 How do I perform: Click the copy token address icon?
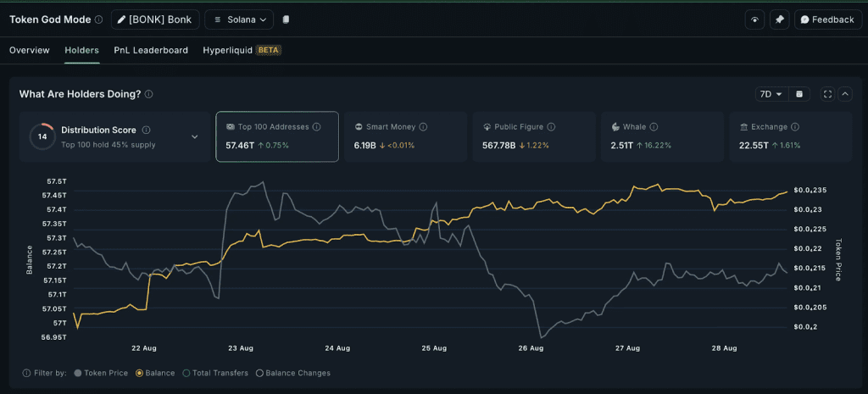tap(287, 19)
